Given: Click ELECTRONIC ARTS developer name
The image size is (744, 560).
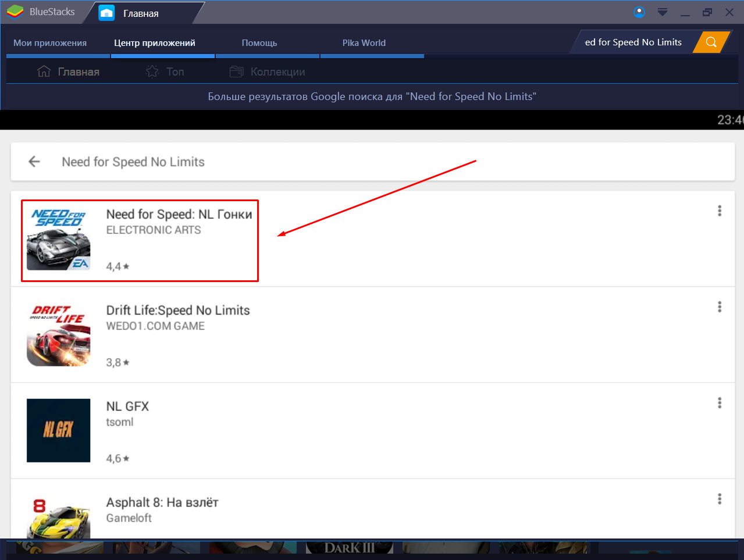Looking at the screenshot, I should coord(154,230).
